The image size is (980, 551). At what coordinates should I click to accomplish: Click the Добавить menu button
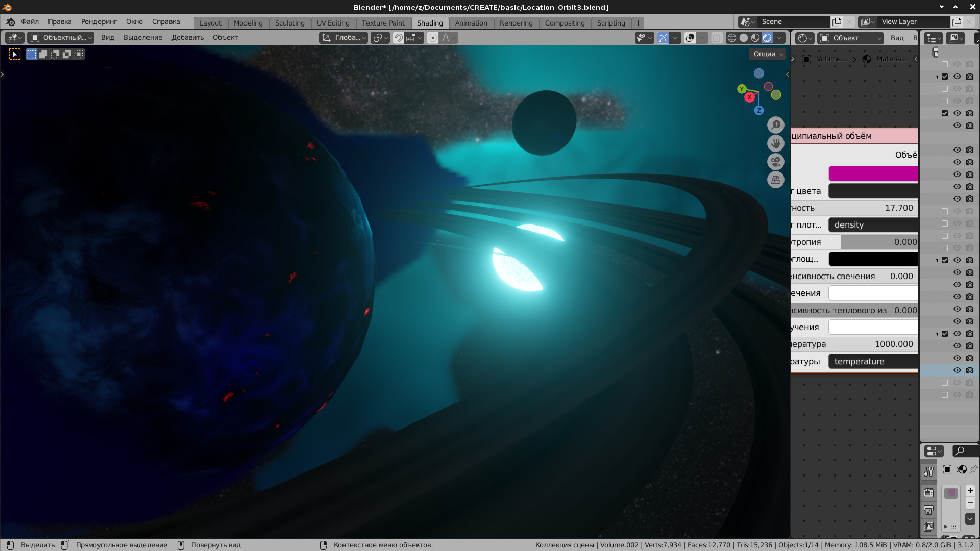[187, 37]
